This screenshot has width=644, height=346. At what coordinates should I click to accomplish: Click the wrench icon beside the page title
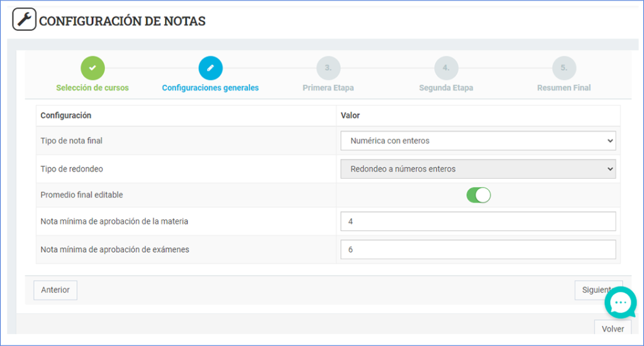(x=25, y=20)
